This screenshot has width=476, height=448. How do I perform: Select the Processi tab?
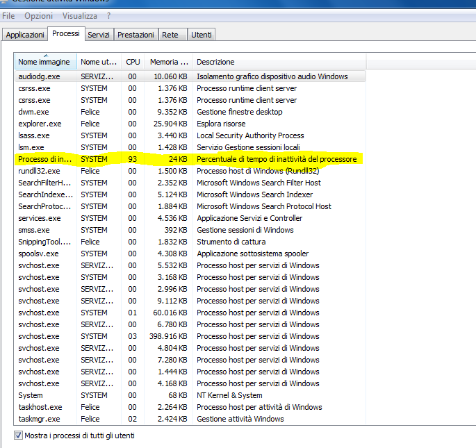tap(66, 33)
